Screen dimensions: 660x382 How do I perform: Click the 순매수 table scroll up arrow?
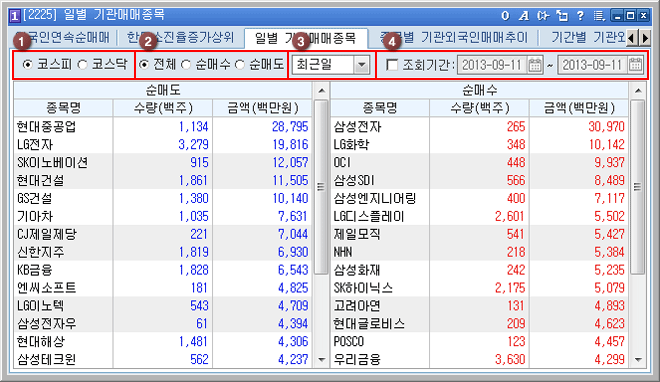tap(638, 90)
